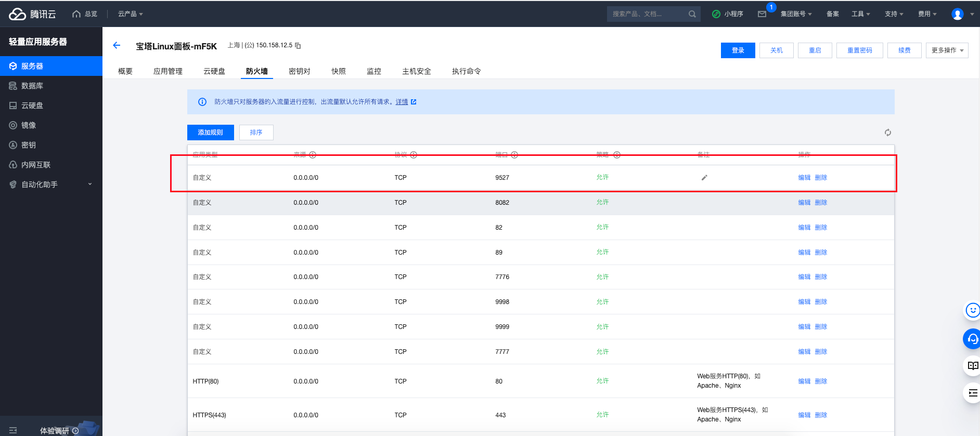The image size is (980, 436).
Task: Click the 重启 button
Action: [815, 50]
